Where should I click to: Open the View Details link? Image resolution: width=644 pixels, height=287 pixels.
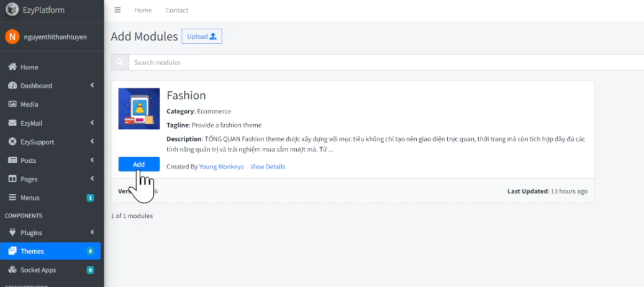click(x=268, y=166)
